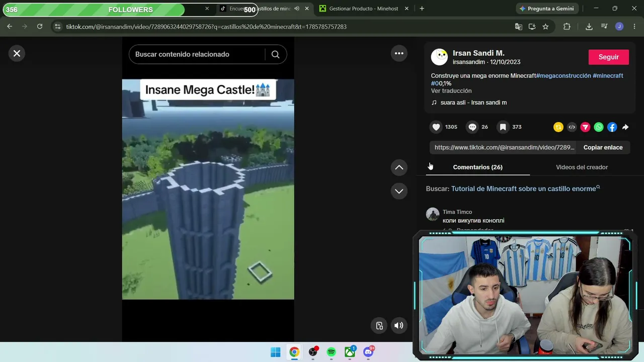This screenshot has width=644, height=362.
Task: Open the #megaconstrucción hashtag
Action: click(x=563, y=75)
